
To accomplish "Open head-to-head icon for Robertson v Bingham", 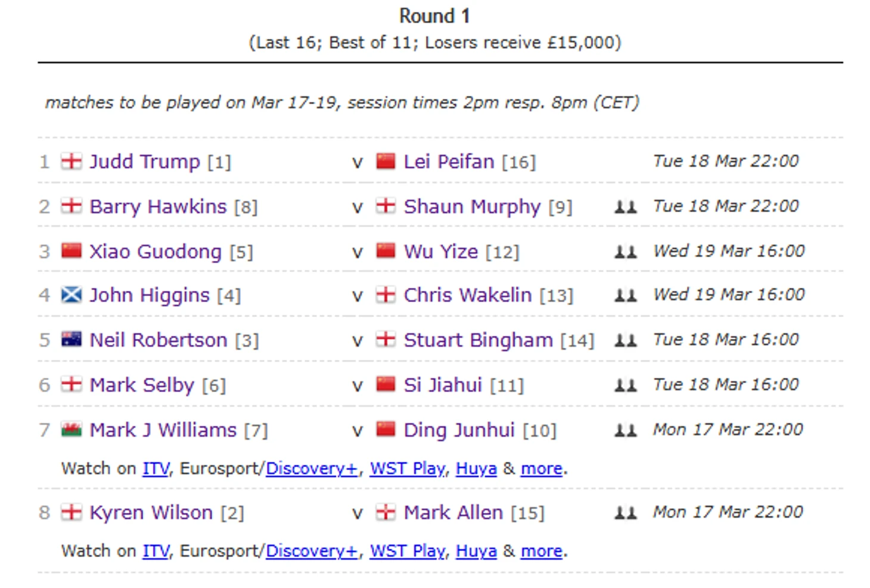I will coord(626,340).
